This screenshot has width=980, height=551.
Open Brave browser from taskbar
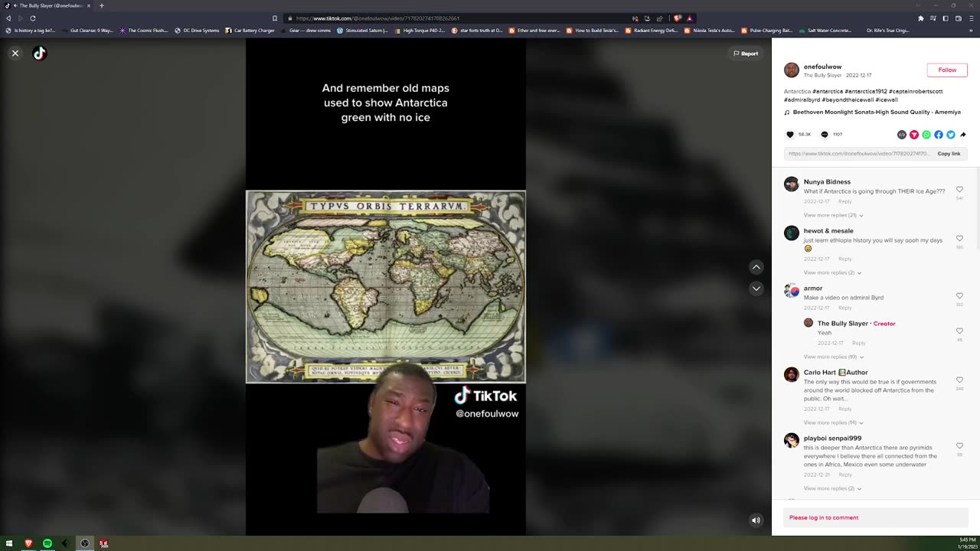coord(28,543)
